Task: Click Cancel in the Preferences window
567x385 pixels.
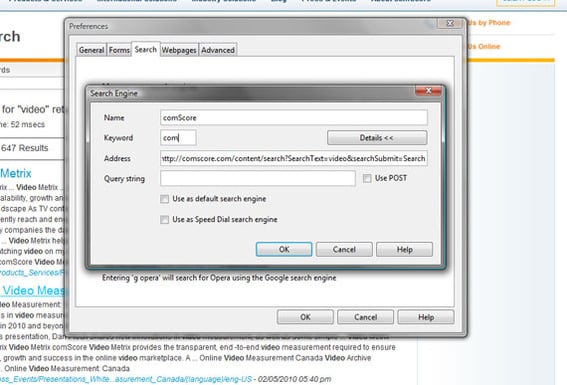Action: (365, 317)
